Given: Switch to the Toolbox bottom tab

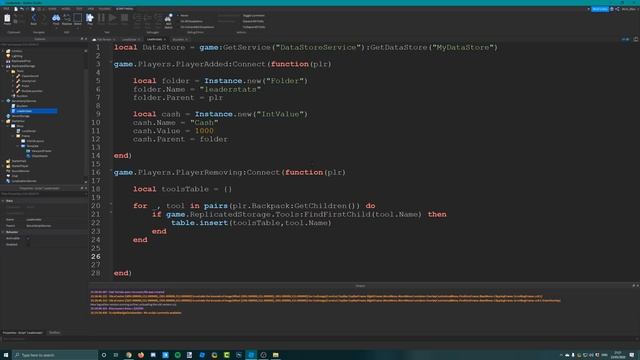Looking at the screenshot, I should (54, 333).
